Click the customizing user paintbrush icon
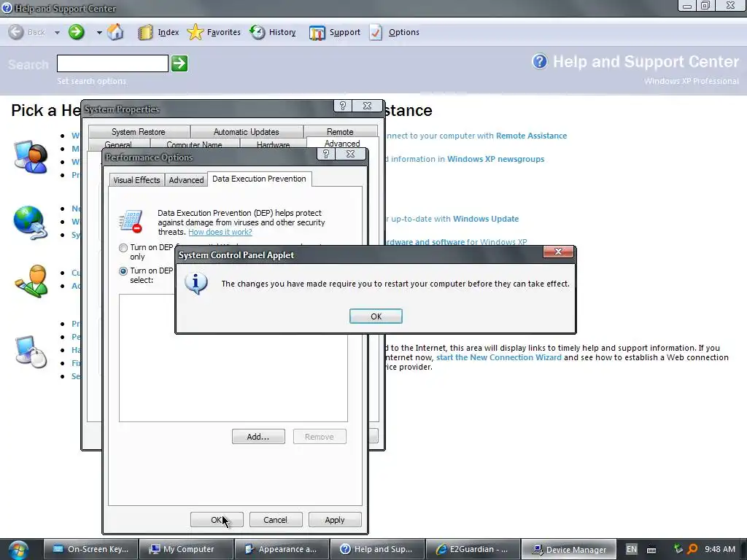 pos(31,281)
